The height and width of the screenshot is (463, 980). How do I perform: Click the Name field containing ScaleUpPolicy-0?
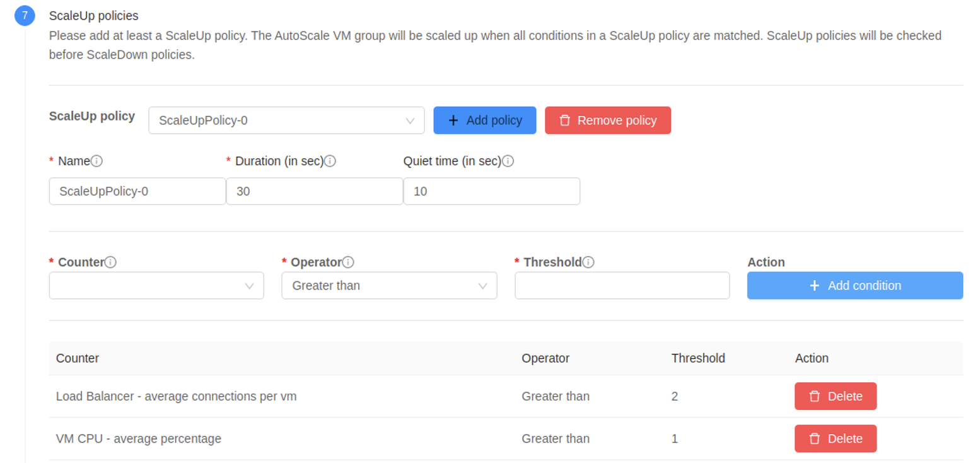137,191
